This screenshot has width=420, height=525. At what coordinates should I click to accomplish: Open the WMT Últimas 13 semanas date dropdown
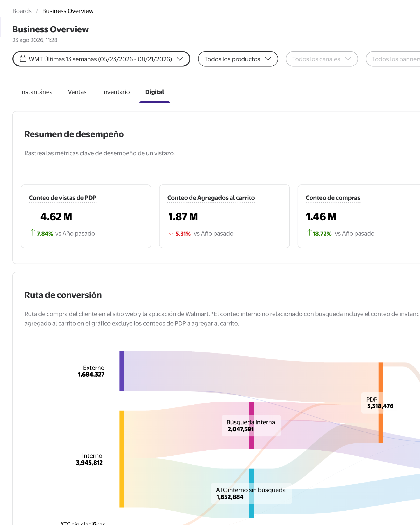pyautogui.click(x=101, y=59)
